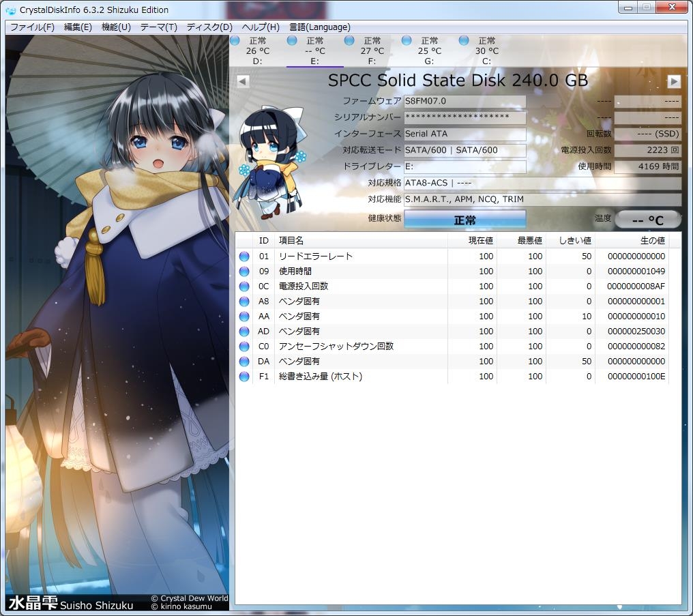
Task: Open the 編集(E) menu
Action: coord(78,27)
